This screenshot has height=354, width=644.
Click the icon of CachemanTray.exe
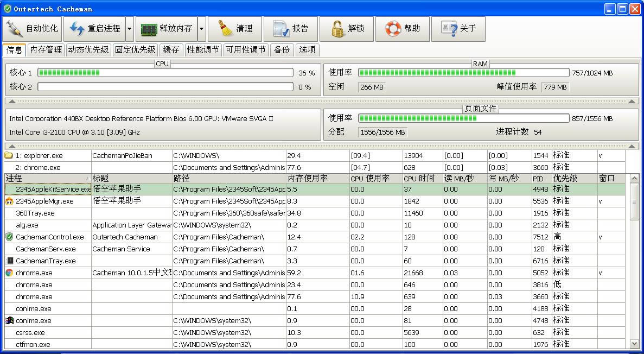click(x=10, y=261)
